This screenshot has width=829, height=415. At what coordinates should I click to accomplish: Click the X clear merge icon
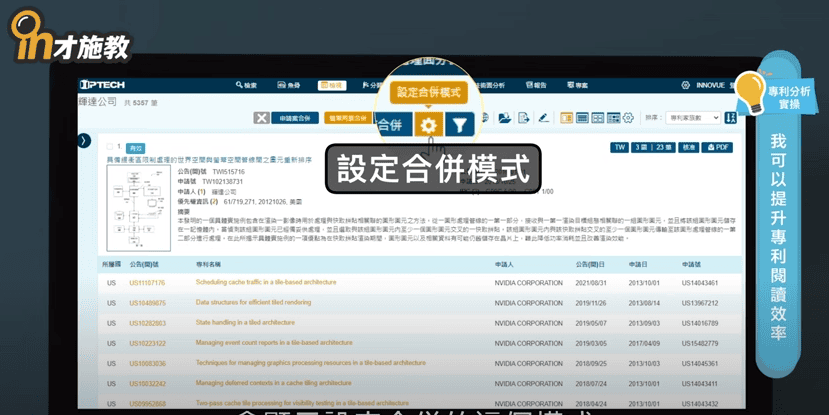(x=261, y=118)
